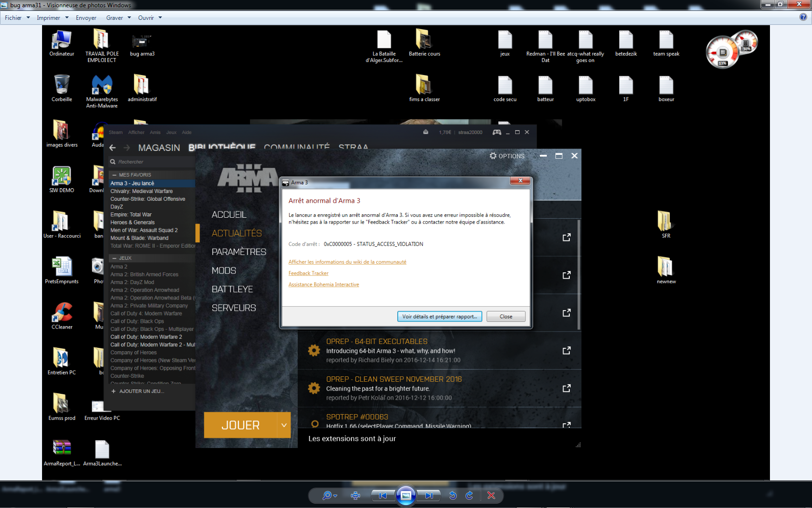Open external link for Clean Sweep news

tap(566, 388)
